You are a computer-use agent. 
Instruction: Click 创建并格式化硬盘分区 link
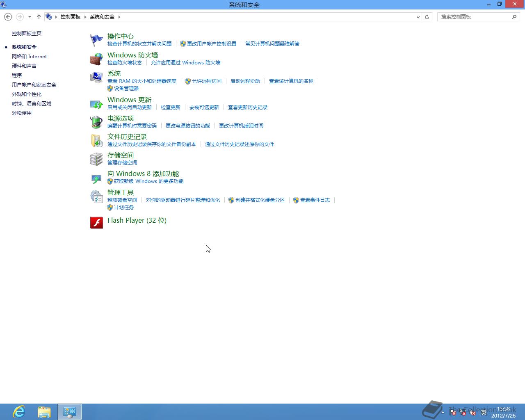point(260,200)
